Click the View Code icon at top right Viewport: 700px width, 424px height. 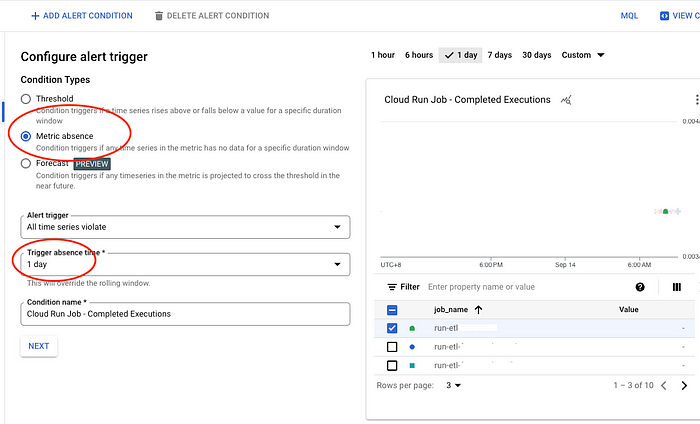[664, 16]
